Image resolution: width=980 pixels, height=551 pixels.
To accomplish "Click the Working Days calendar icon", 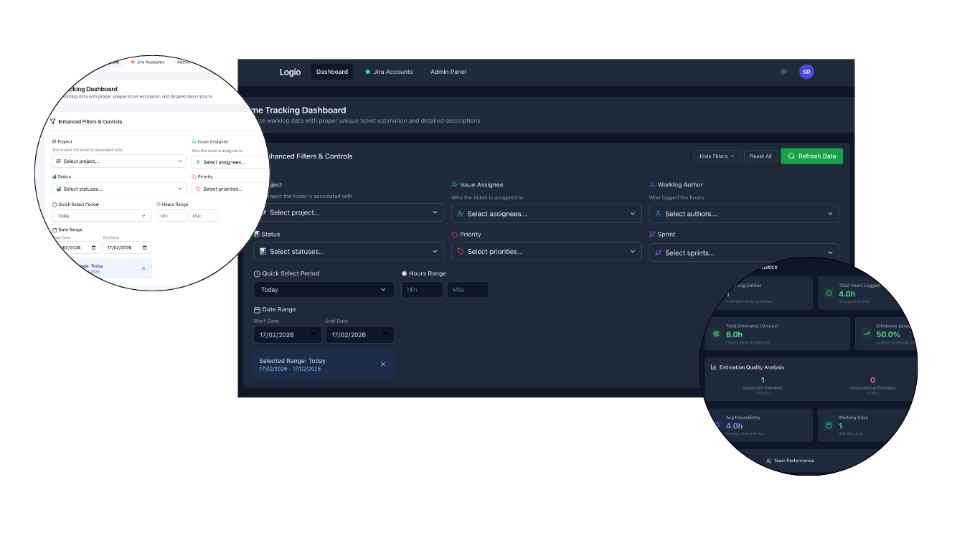I will point(829,426).
